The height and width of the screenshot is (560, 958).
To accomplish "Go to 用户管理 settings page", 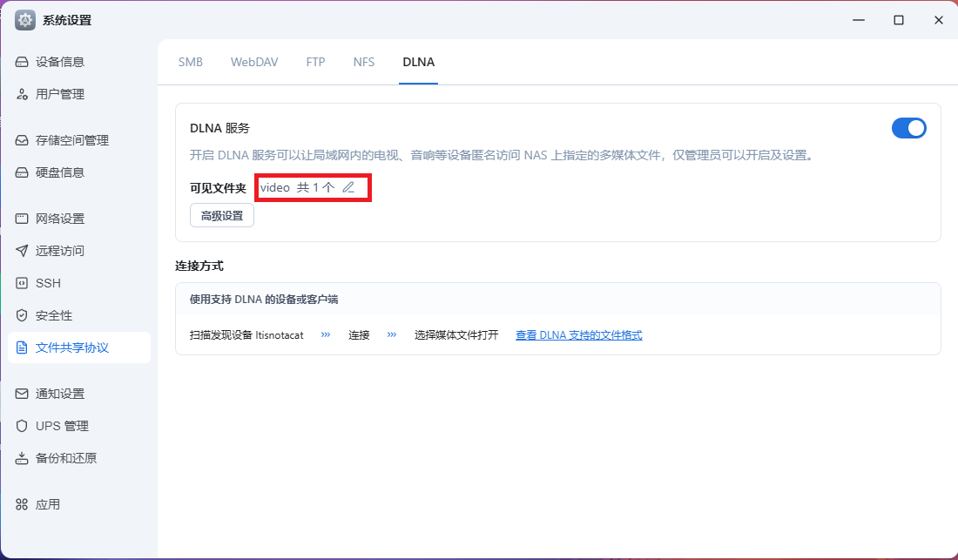I will [79, 94].
